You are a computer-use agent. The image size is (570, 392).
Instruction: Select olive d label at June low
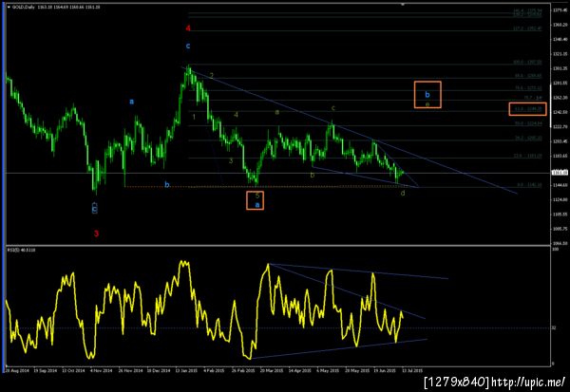403,193
